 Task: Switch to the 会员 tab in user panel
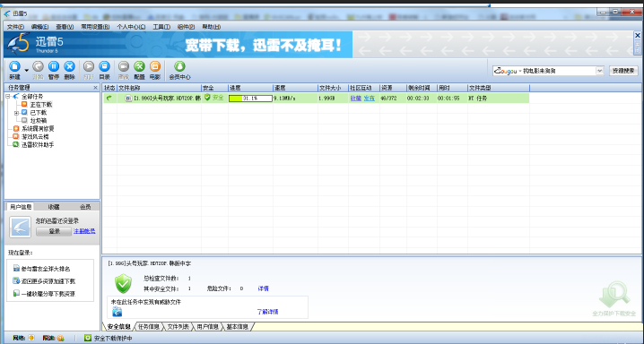(85, 207)
